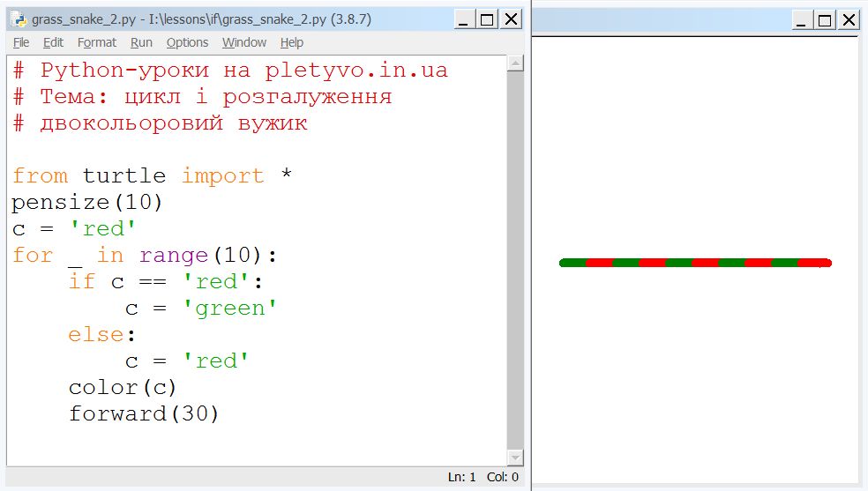Screen dimensions: 868x491
Task: Open the File menu in IDLE
Action: point(21,42)
